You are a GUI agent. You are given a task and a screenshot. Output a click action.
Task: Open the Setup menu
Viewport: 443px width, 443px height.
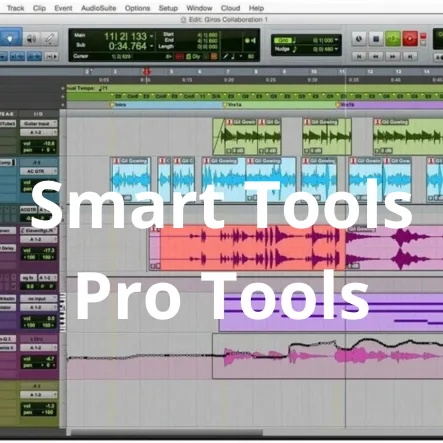coord(168,8)
